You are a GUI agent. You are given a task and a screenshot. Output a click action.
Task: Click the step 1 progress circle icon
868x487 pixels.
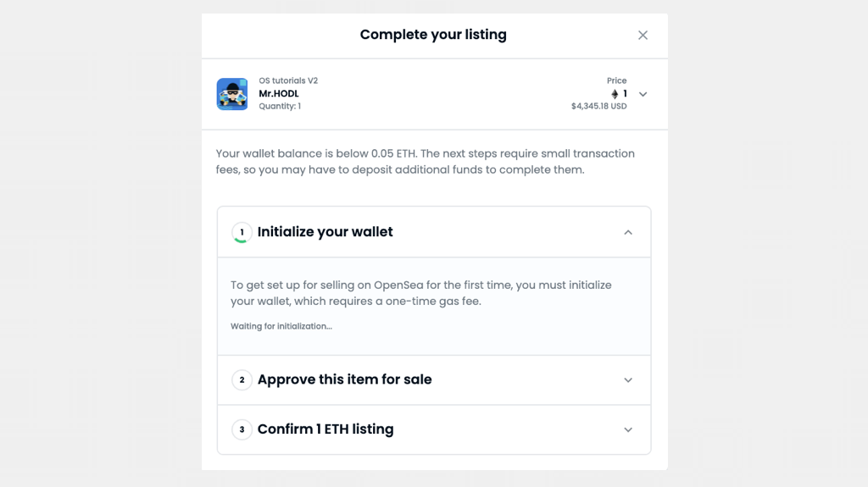(x=242, y=232)
